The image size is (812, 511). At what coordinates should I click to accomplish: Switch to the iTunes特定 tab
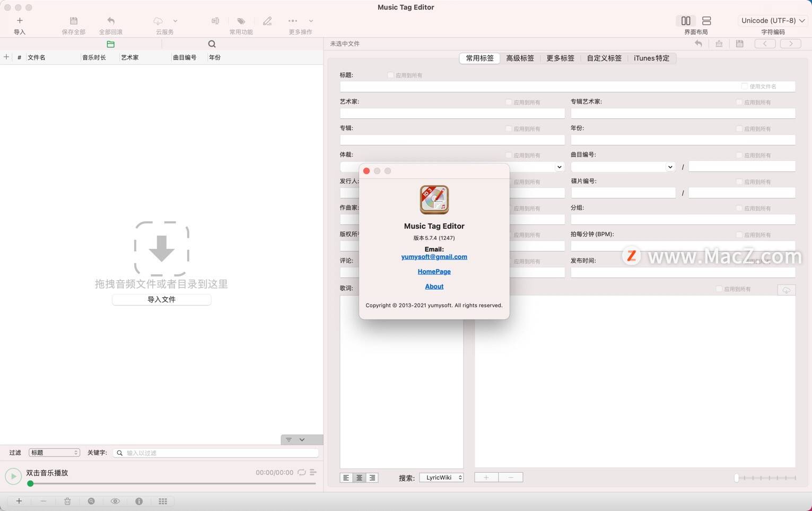651,58
